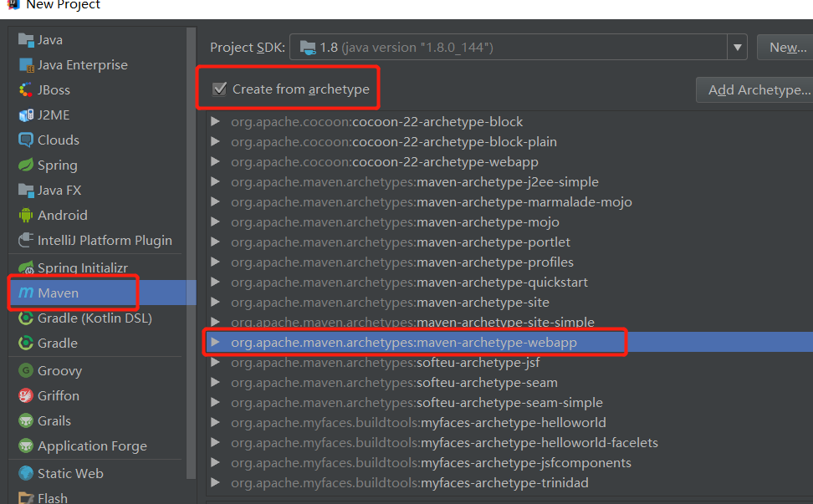Click the Groovy icon
Image resolution: width=813 pixels, height=504 pixels.
26,370
